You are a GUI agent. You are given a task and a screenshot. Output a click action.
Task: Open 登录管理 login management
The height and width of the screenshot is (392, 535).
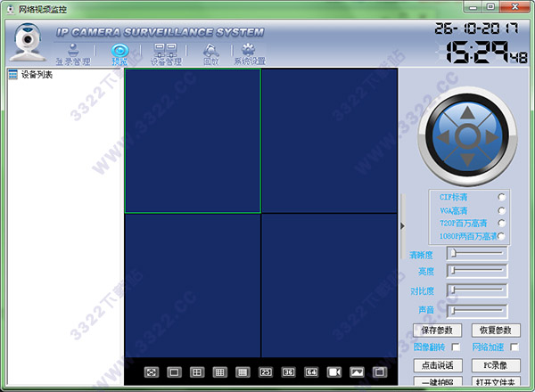click(73, 54)
